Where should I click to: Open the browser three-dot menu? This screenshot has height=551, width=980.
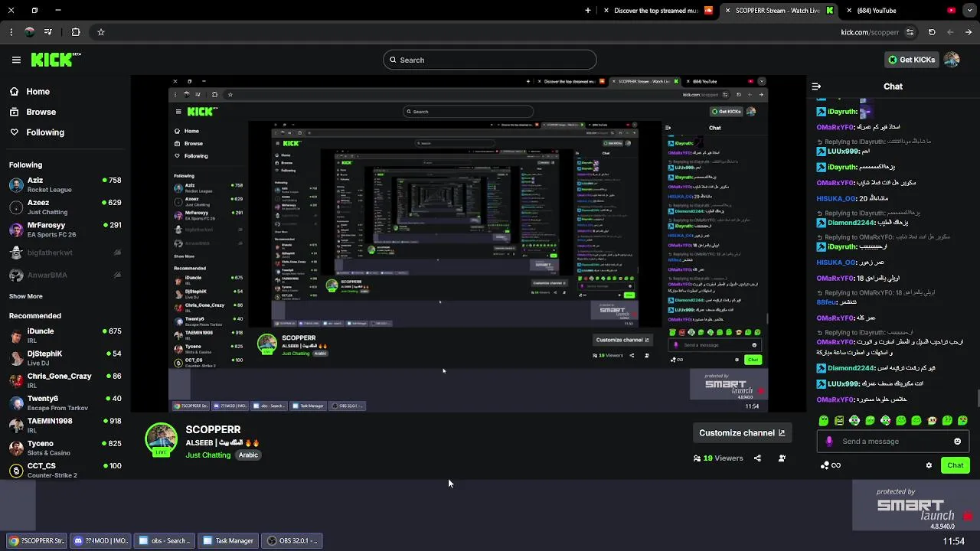coord(11,32)
